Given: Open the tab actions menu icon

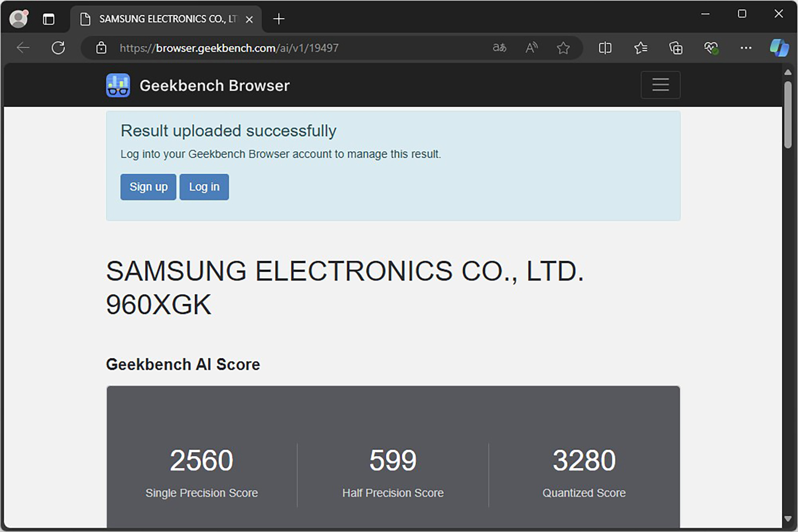Looking at the screenshot, I should pos(49,19).
